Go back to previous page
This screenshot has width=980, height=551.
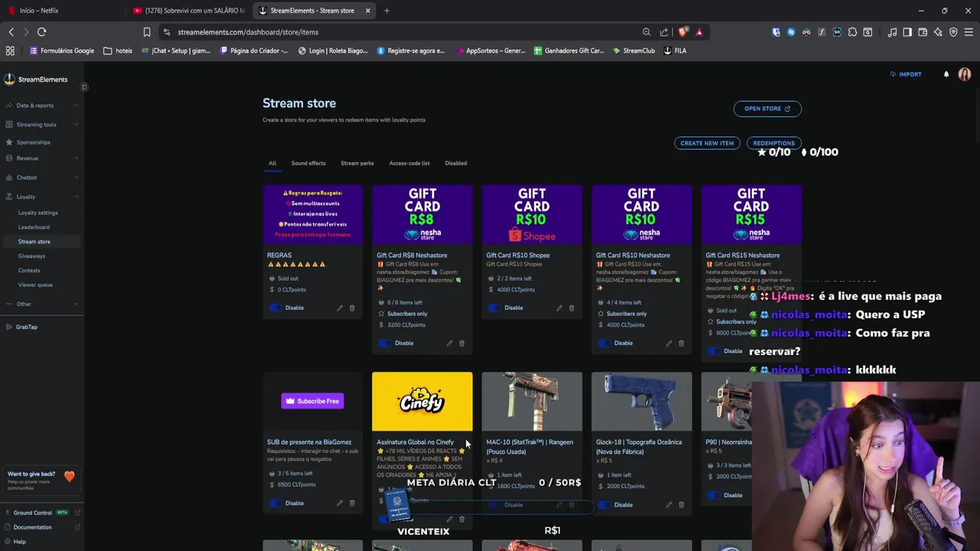coord(11,32)
